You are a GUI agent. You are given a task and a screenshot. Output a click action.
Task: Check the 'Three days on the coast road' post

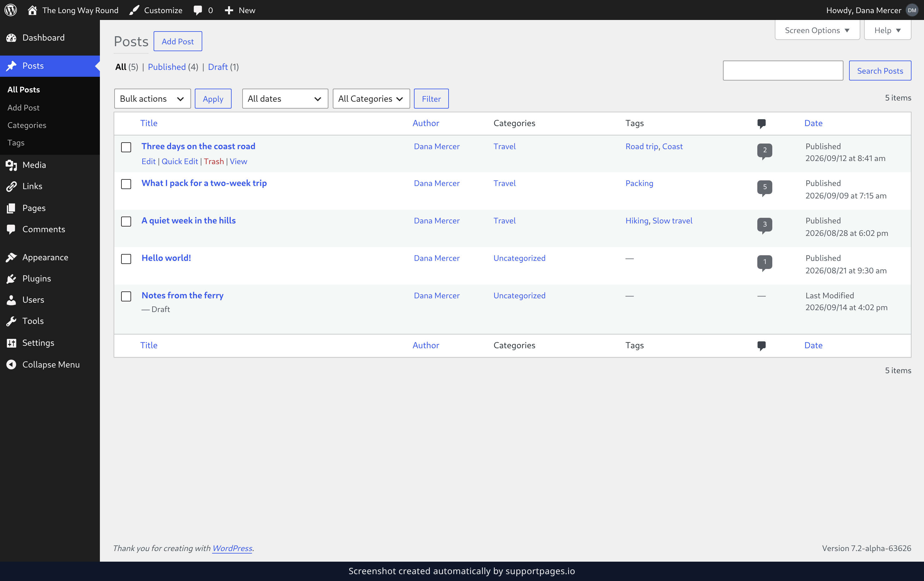[126, 147]
